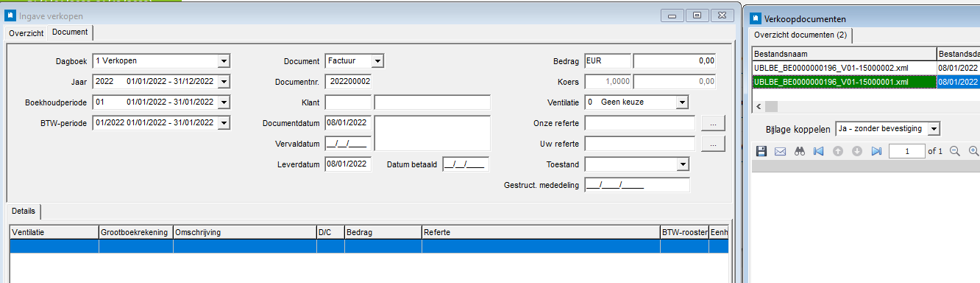980x283 pixels.
Task: Click the Klant code input field
Action: pos(348,102)
